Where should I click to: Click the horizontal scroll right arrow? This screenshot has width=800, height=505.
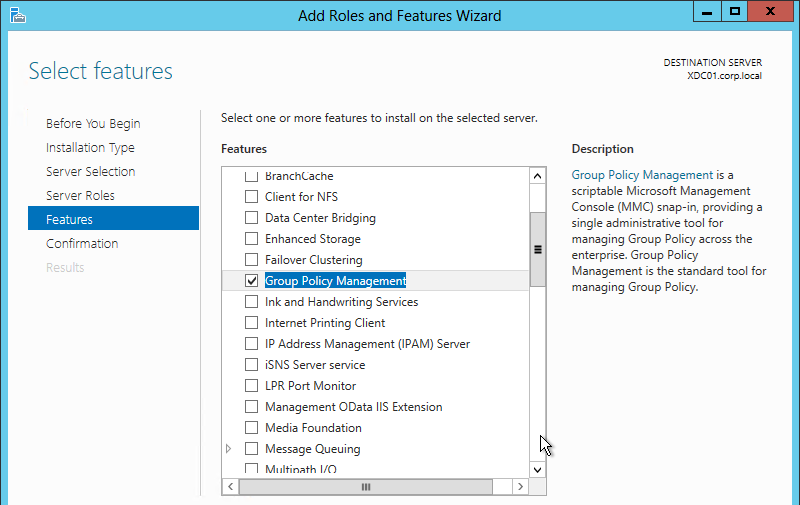[x=520, y=487]
